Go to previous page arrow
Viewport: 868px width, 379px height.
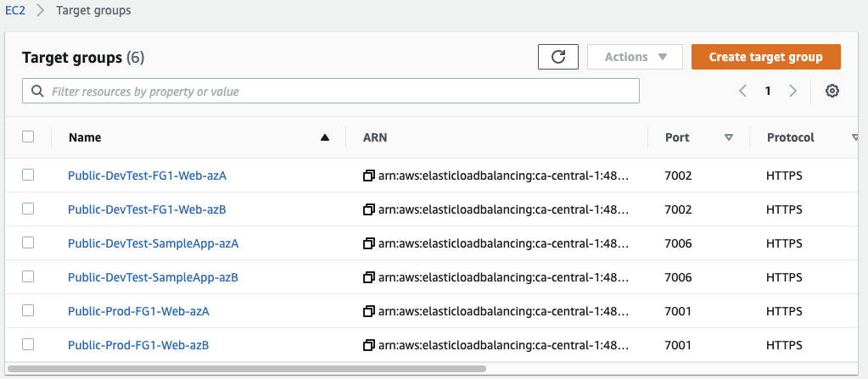coord(743,91)
